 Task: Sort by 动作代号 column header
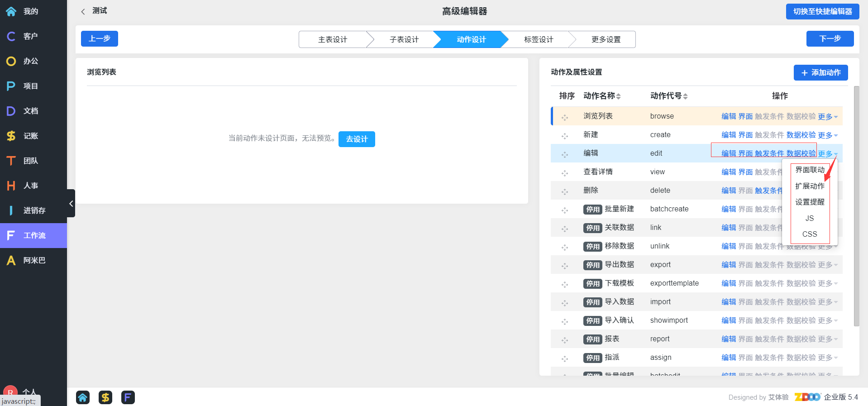point(668,96)
